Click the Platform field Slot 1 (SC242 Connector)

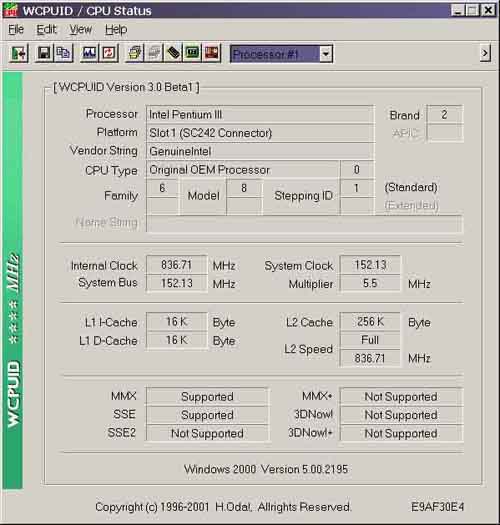[260, 133]
